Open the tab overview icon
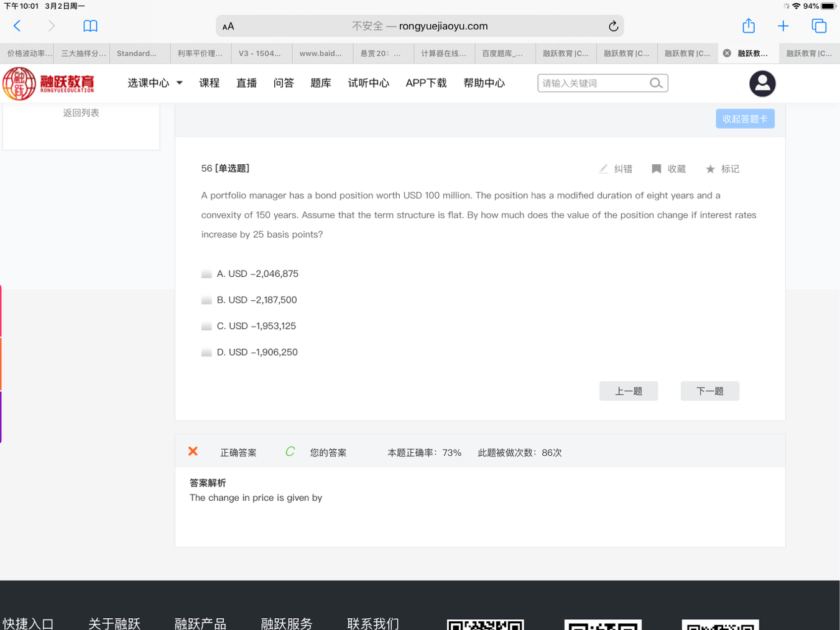Image resolution: width=840 pixels, height=630 pixels. [819, 26]
